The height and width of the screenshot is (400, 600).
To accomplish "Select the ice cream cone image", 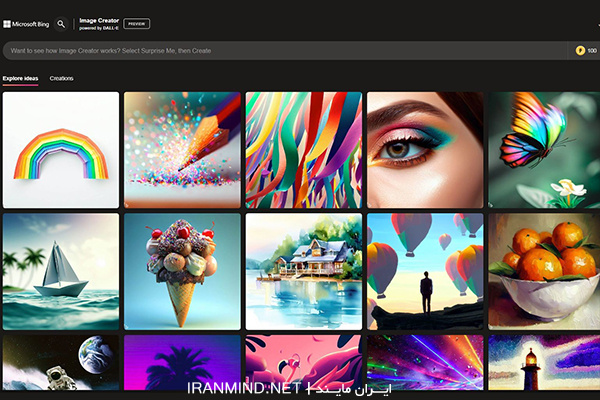I will 182,272.
